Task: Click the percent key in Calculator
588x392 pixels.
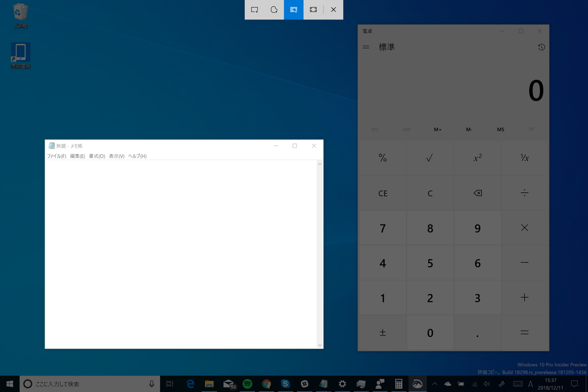Action: [x=383, y=158]
